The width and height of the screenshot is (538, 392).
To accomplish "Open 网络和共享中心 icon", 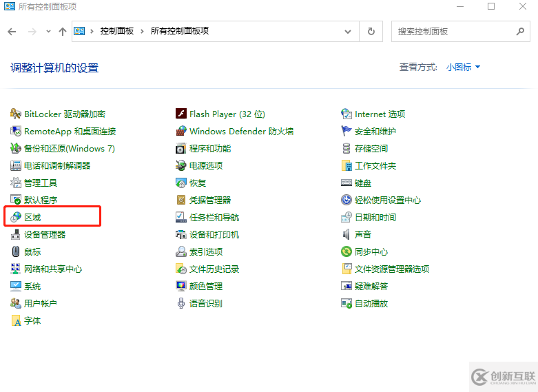I will [x=15, y=269].
